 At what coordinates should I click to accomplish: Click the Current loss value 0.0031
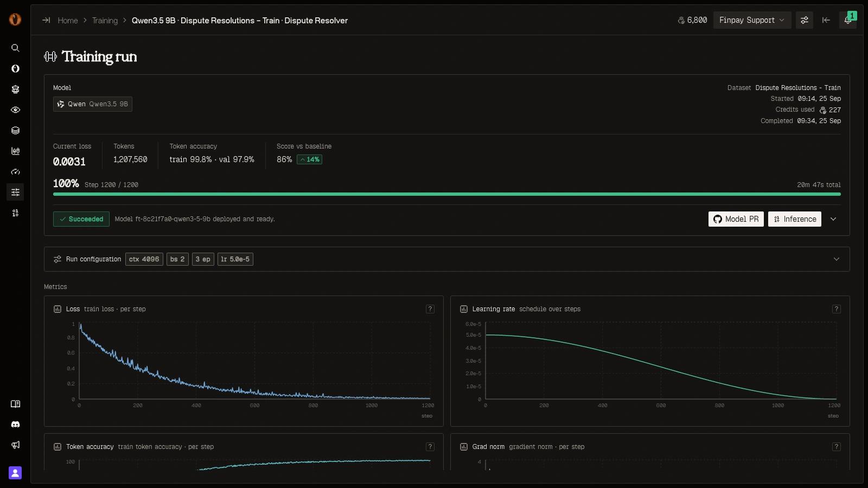[69, 162]
